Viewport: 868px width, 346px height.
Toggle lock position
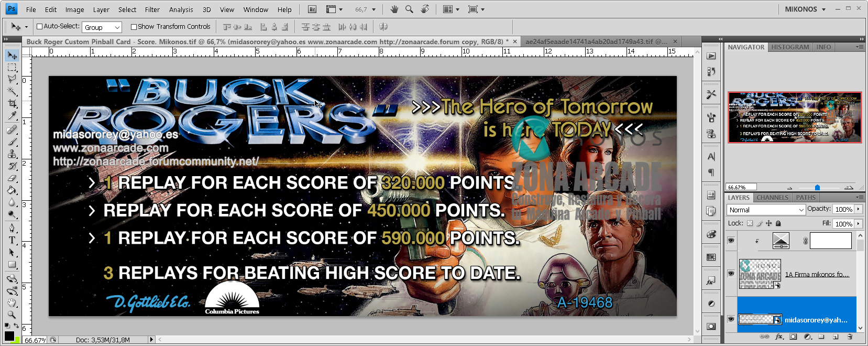pyautogui.click(x=769, y=223)
